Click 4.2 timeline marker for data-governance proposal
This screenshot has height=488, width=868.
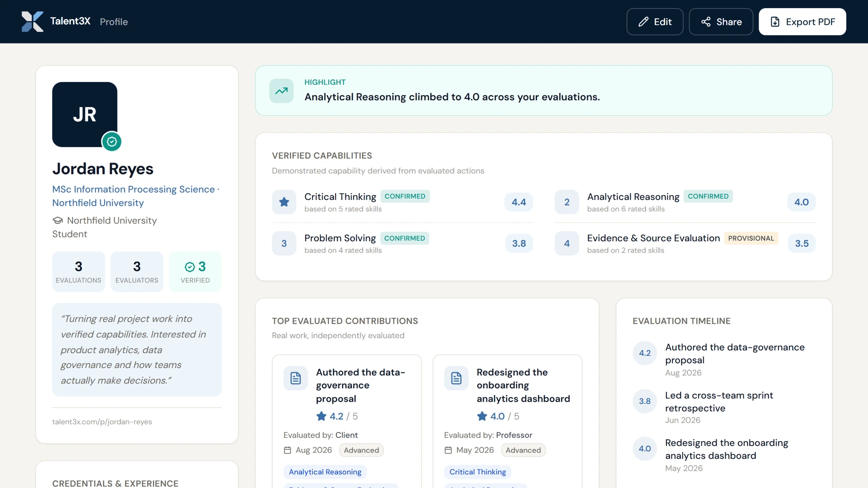(645, 354)
